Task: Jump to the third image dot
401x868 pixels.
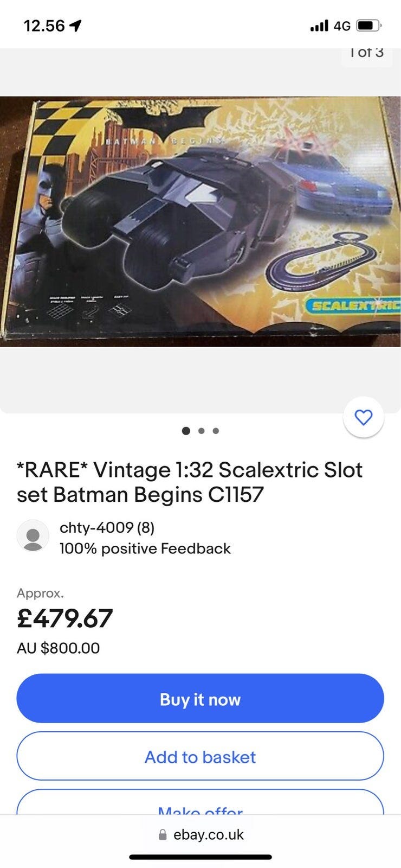Action: point(216,431)
